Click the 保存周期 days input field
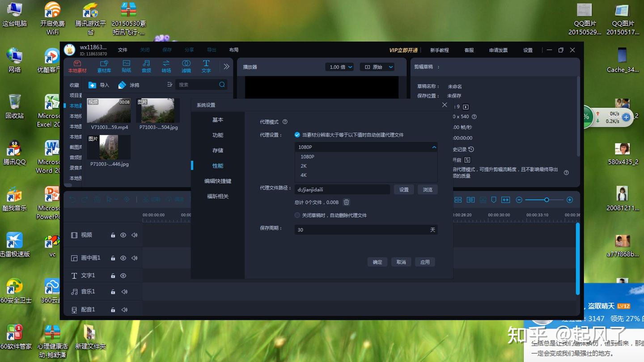The width and height of the screenshot is (644, 362). click(x=366, y=230)
